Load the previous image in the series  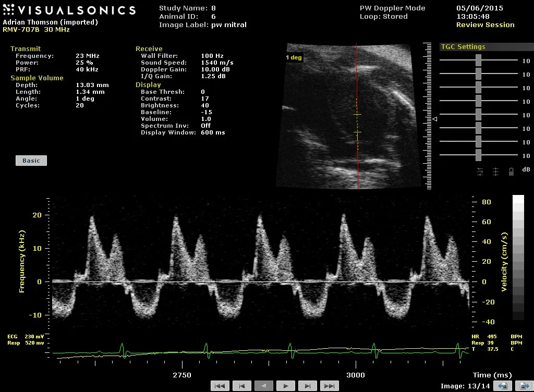pos(502,386)
